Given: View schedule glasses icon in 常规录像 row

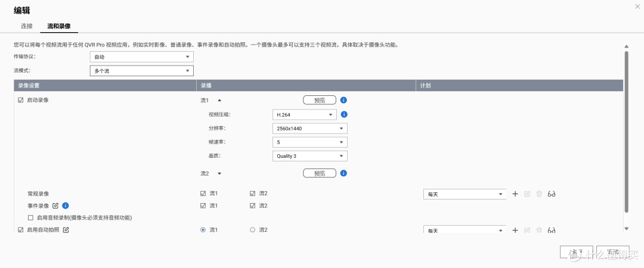Looking at the screenshot, I should [x=552, y=194].
